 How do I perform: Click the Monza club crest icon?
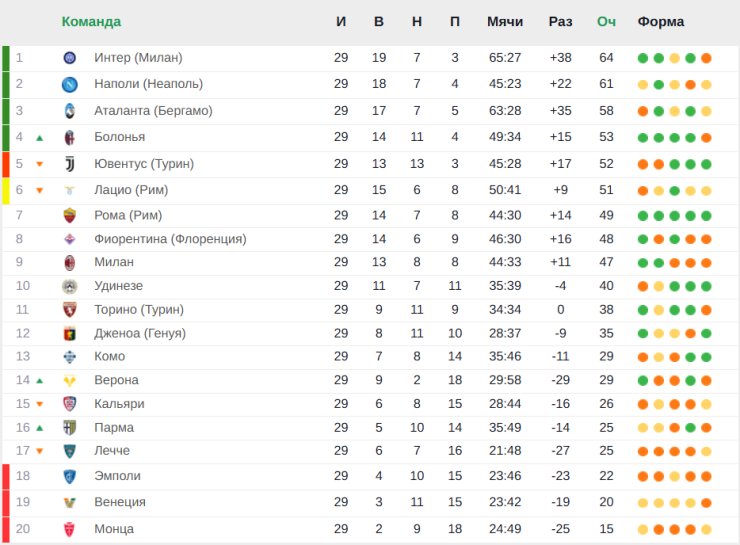69,529
